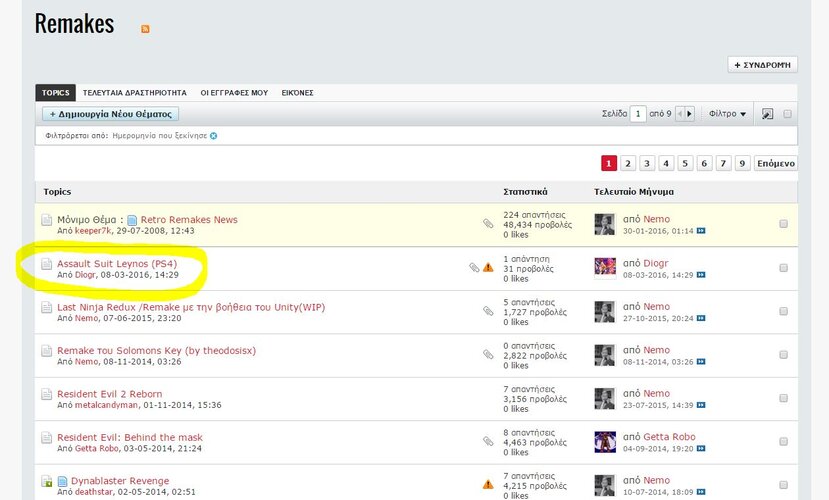This screenshot has height=500, width=829.
Task: Go to page 3
Action: click(x=647, y=163)
